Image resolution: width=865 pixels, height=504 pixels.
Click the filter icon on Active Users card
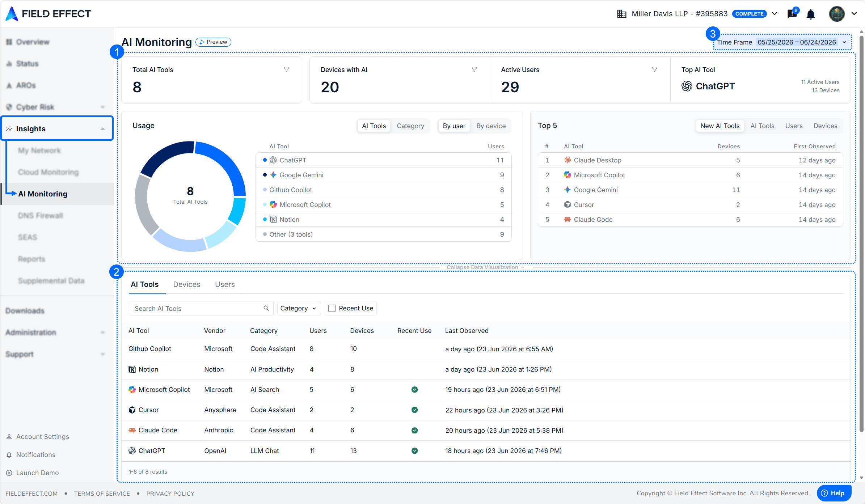tap(654, 69)
